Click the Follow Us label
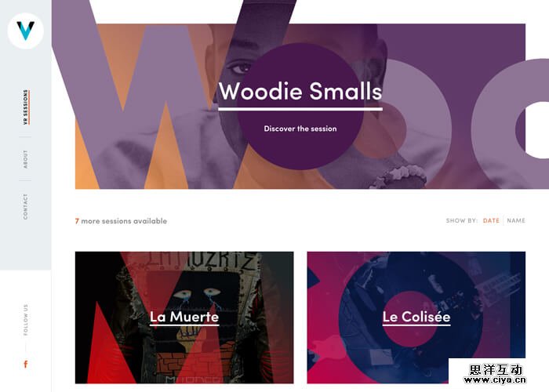 tap(26, 320)
